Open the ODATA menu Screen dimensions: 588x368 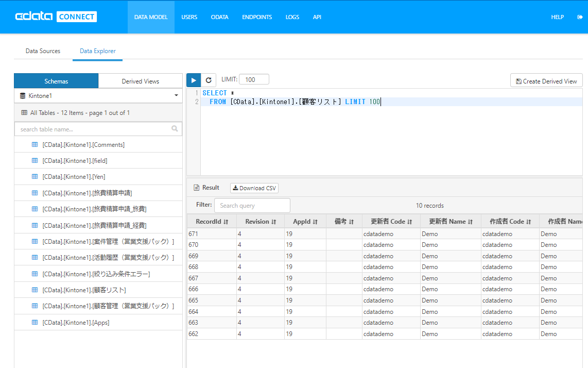coord(220,17)
